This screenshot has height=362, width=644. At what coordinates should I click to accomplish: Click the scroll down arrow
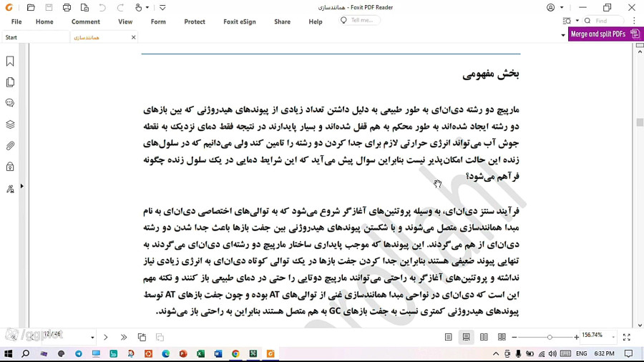[x=640, y=326]
